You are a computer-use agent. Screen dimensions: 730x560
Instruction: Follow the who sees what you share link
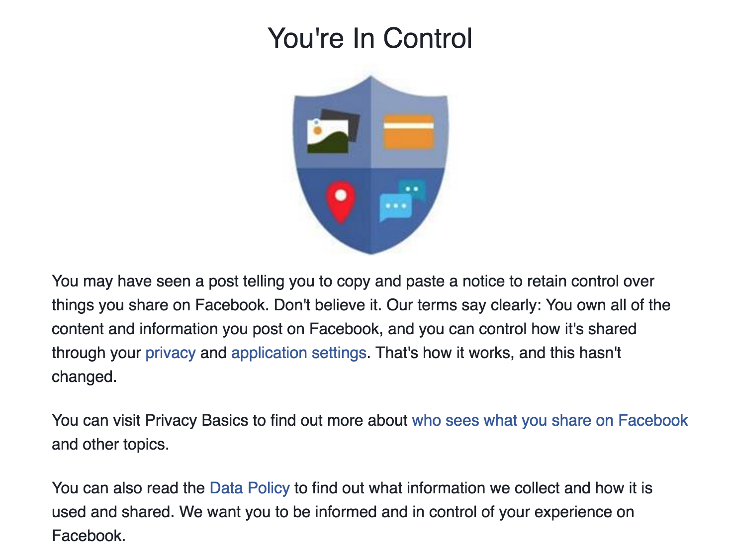point(549,421)
